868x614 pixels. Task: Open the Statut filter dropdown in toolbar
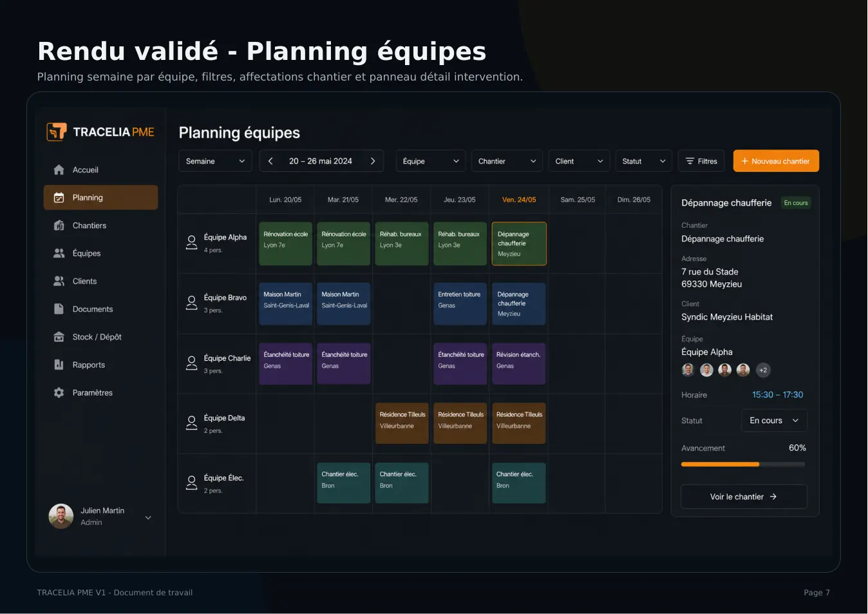click(644, 161)
